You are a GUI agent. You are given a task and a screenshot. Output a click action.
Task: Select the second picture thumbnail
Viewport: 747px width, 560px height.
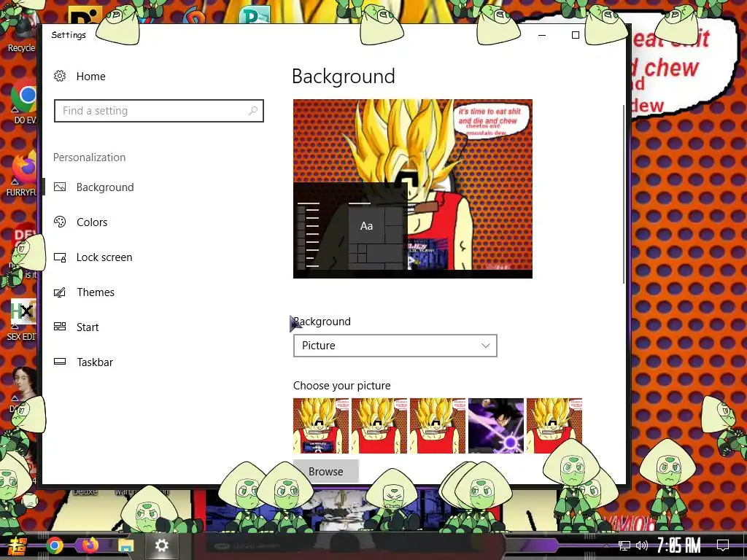coord(379,426)
